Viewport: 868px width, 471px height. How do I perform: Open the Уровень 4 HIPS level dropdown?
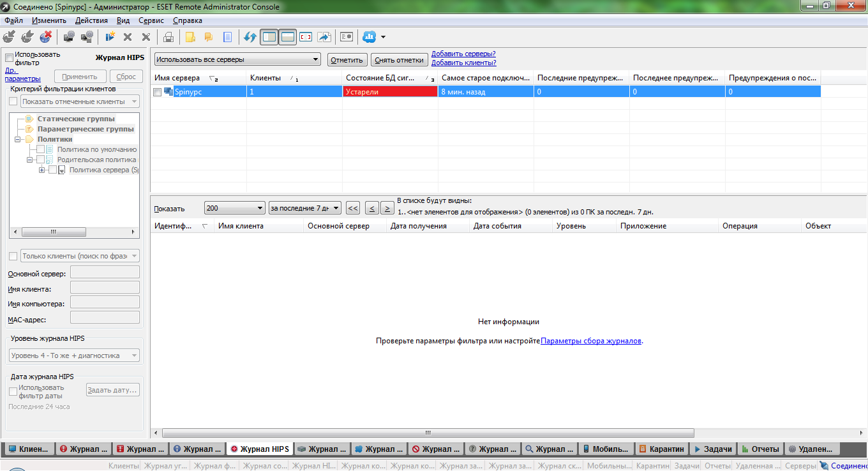[74, 355]
